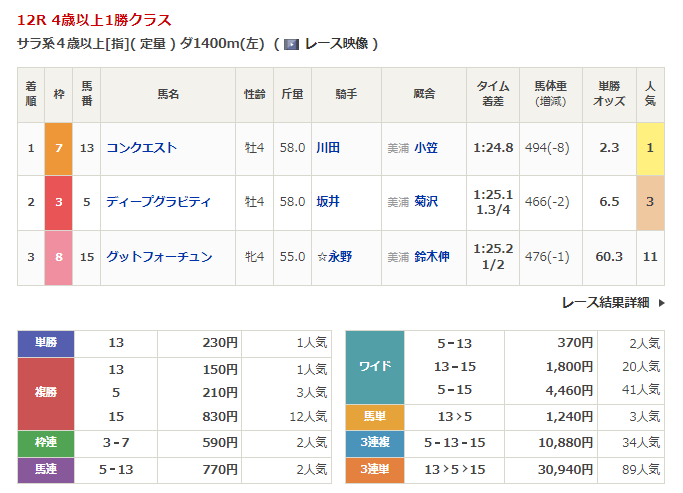The height and width of the screenshot is (493, 683).
Task: Open trainer 小笠 link
Action: click(426, 148)
